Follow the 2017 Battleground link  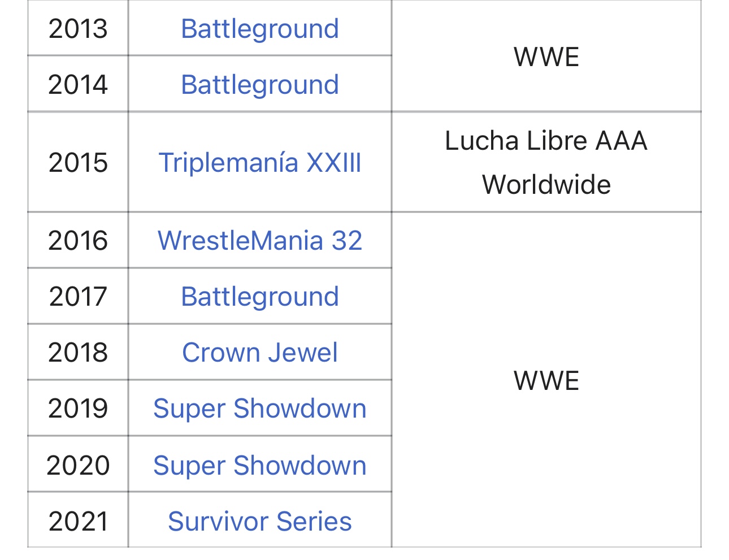click(259, 297)
